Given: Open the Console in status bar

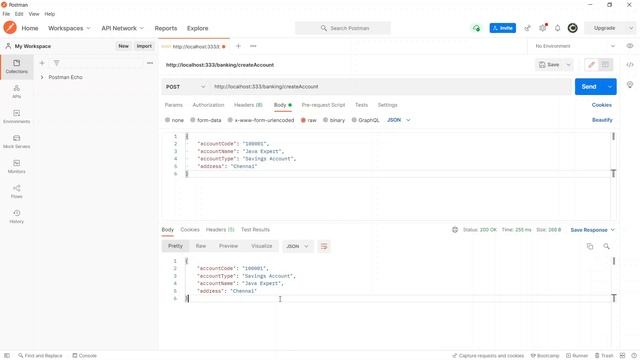Looking at the screenshot, I should coord(84,356).
